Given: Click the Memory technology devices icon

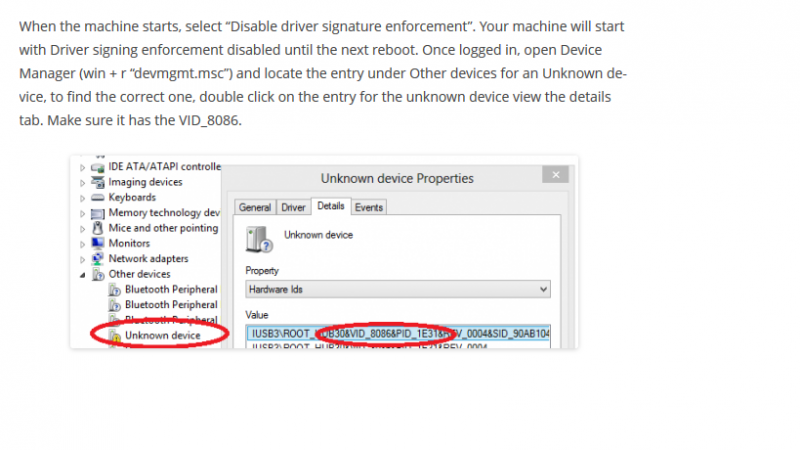Looking at the screenshot, I should coord(98,213).
